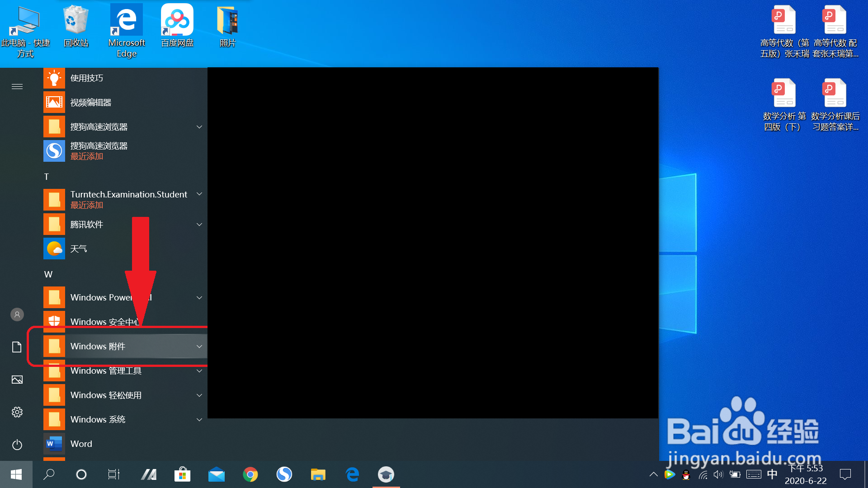Image resolution: width=868 pixels, height=488 pixels.
Task: Toggle the 中 input language indicator
Action: pos(772,474)
